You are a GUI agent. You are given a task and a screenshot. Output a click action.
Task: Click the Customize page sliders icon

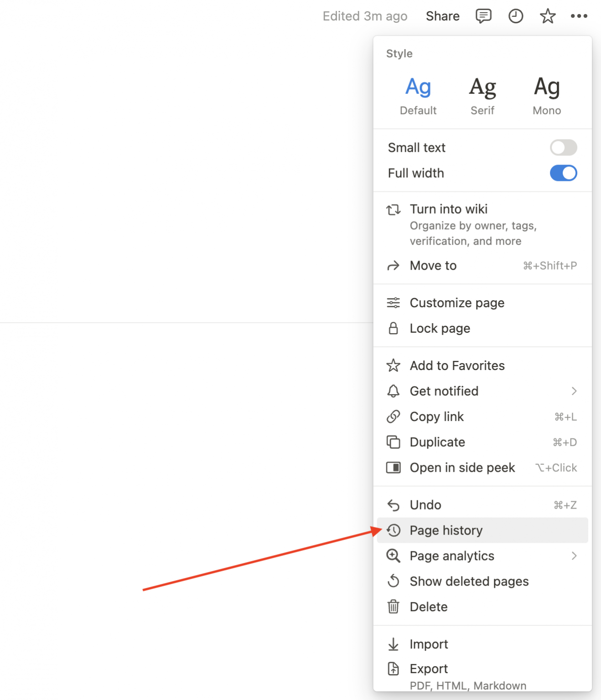(x=394, y=303)
